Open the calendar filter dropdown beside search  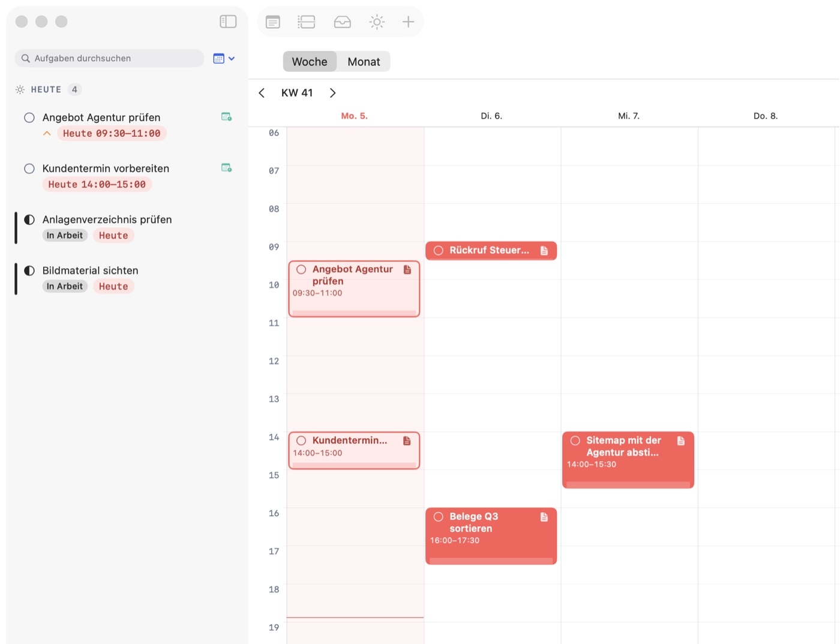point(224,58)
